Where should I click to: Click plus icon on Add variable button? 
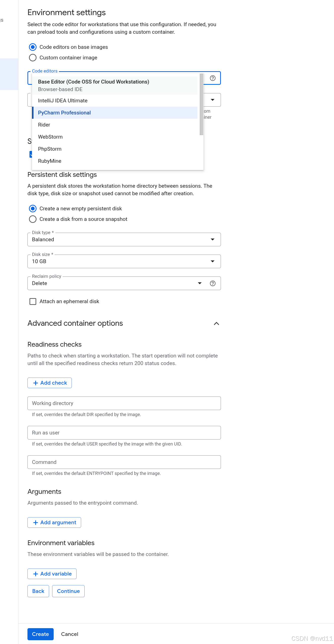pyautogui.click(x=36, y=574)
